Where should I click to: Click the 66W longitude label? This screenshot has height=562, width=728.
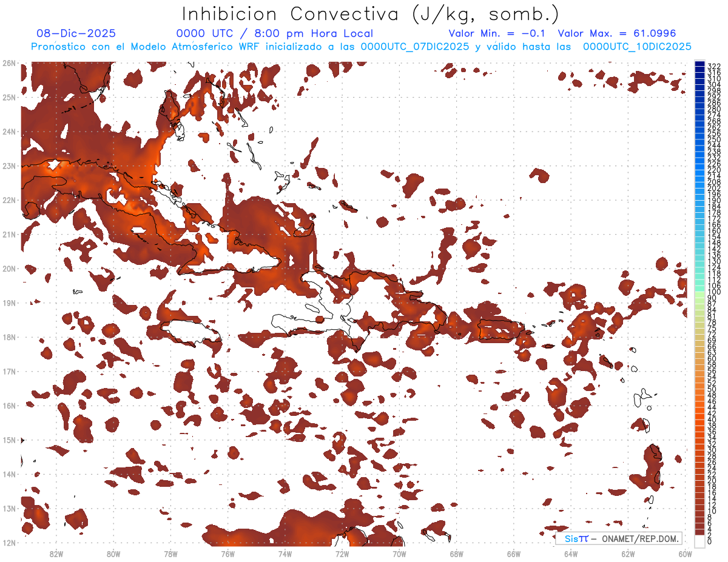click(513, 554)
